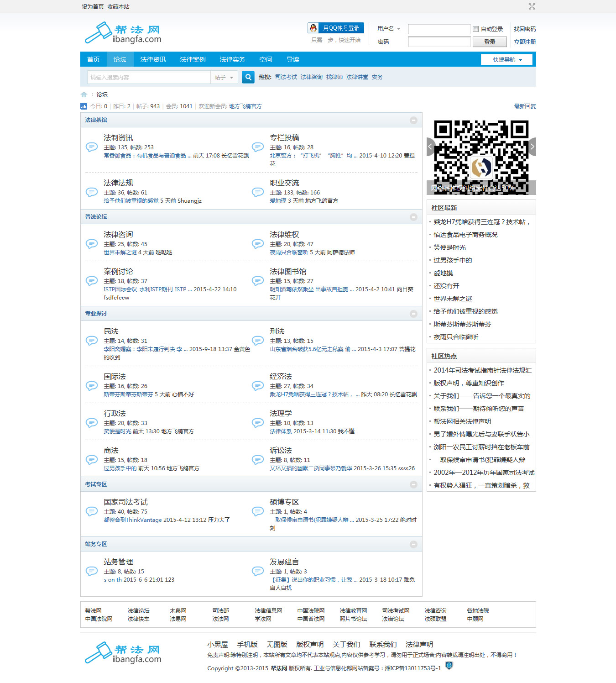Open the 找回密码 link
Viewport: 616px width, 683px height.
[x=525, y=29]
